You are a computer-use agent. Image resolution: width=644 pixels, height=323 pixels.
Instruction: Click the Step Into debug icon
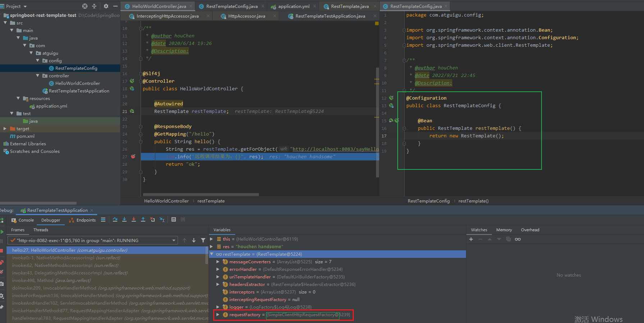(124, 219)
